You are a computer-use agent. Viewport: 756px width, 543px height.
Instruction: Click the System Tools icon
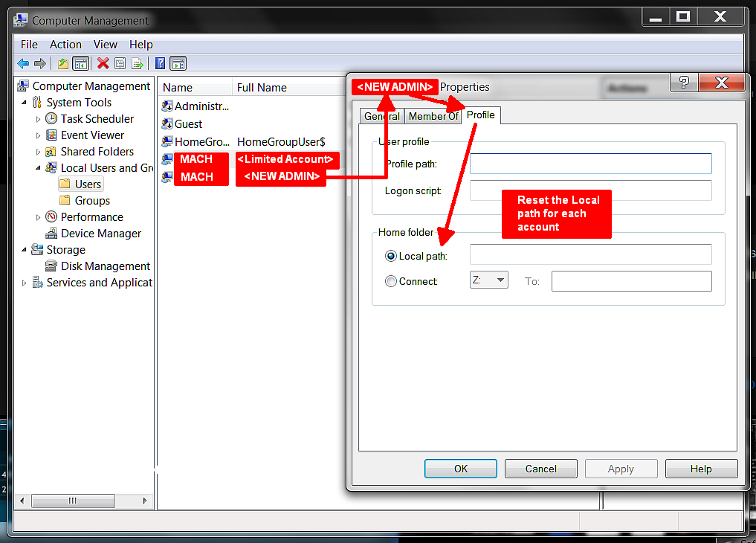click(x=36, y=102)
